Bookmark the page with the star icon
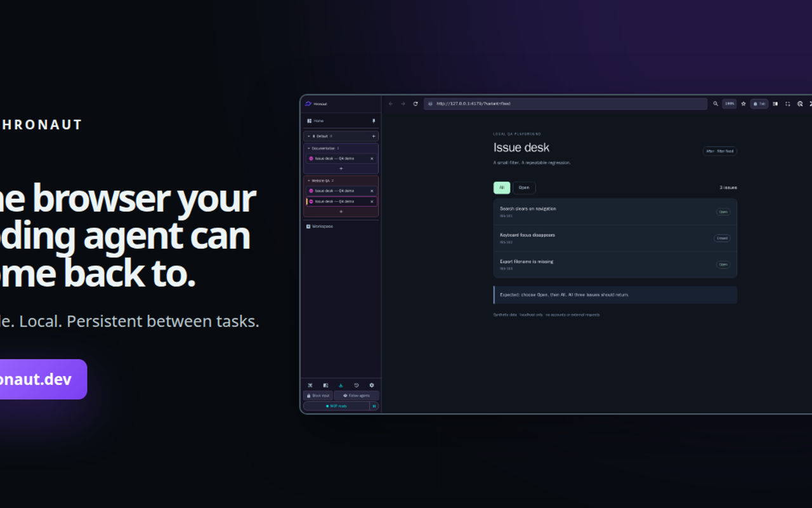The image size is (812, 508). (x=743, y=104)
